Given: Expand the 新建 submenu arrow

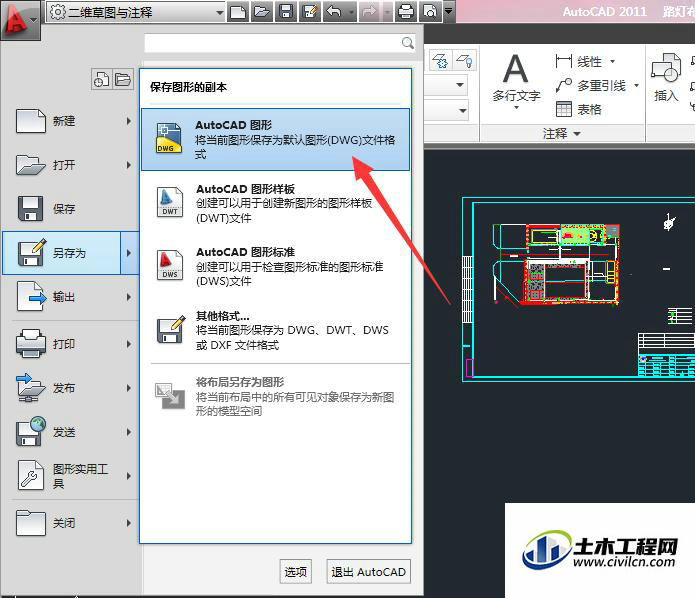Looking at the screenshot, I should 129,121.
